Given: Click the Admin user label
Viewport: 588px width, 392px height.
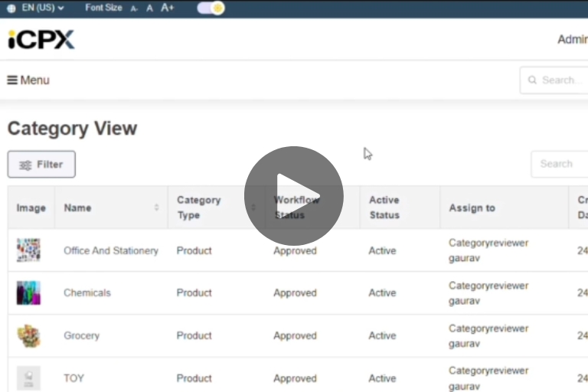Looking at the screenshot, I should coord(572,40).
